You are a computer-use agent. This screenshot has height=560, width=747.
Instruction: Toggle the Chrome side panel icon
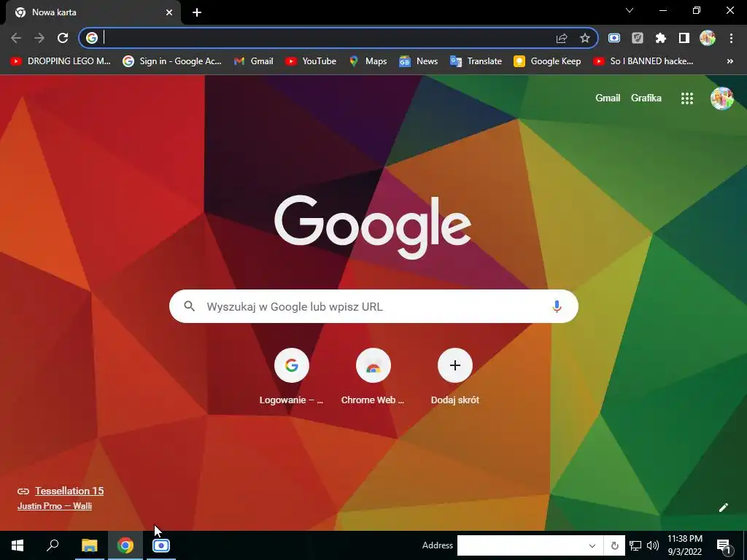click(684, 38)
